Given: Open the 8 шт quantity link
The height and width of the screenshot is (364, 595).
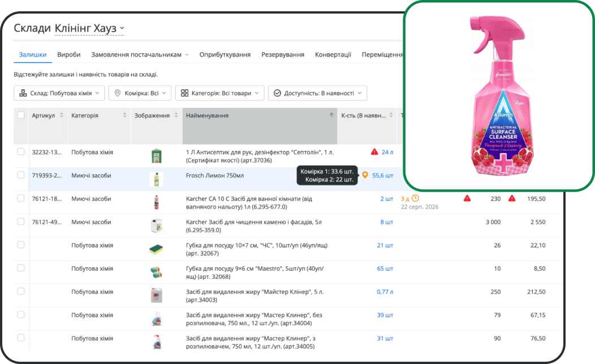Looking at the screenshot, I should [x=387, y=222].
